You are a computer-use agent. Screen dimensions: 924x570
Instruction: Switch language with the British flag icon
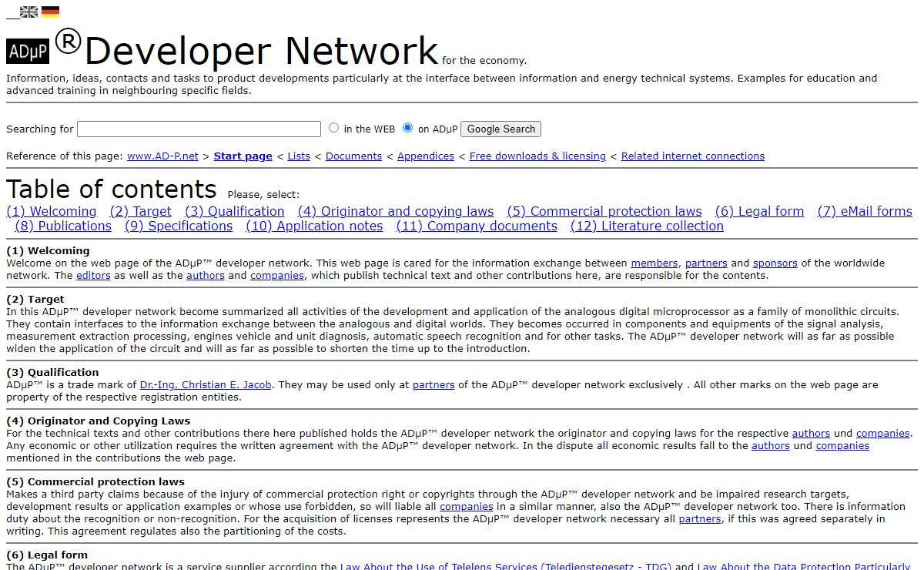(x=28, y=12)
